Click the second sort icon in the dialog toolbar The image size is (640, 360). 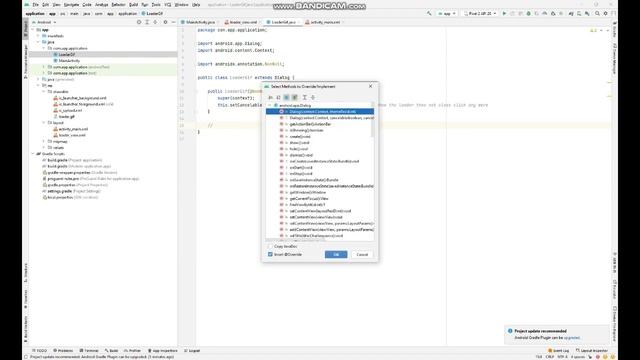[x=278, y=98]
